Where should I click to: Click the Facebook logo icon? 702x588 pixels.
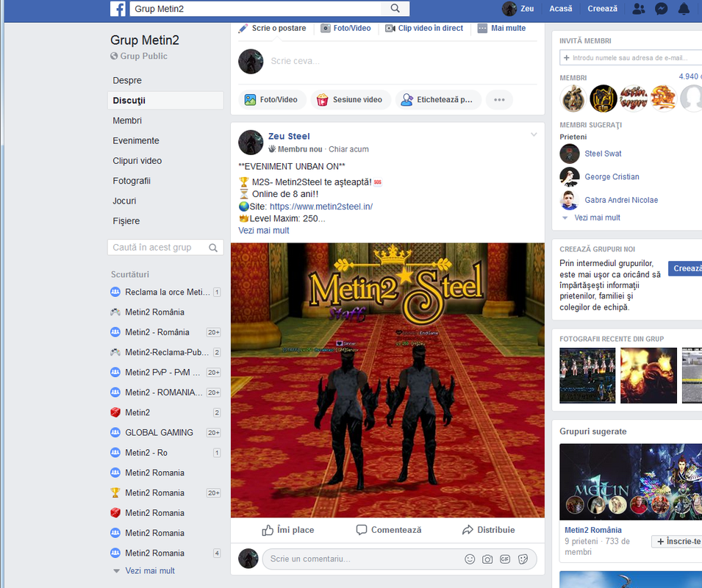click(118, 9)
